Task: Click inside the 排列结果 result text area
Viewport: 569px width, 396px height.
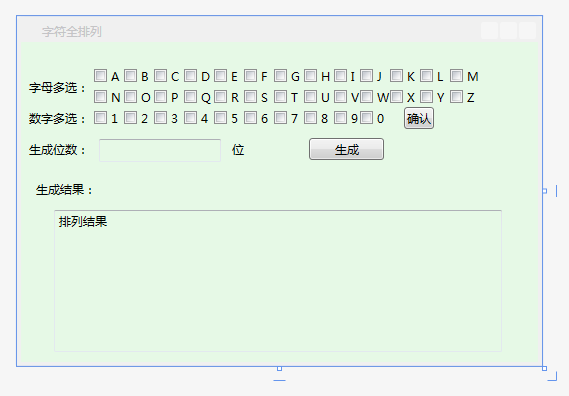Action: (x=278, y=281)
